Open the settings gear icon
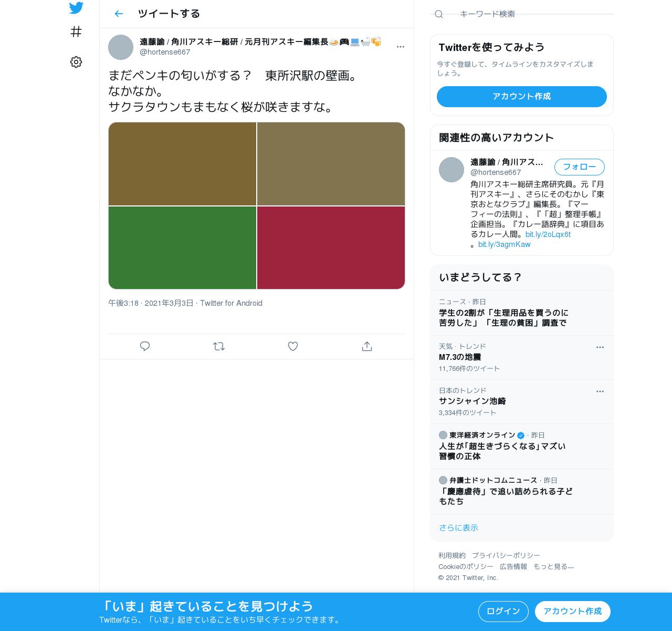Screen dimensions: 672x631 coord(76,62)
